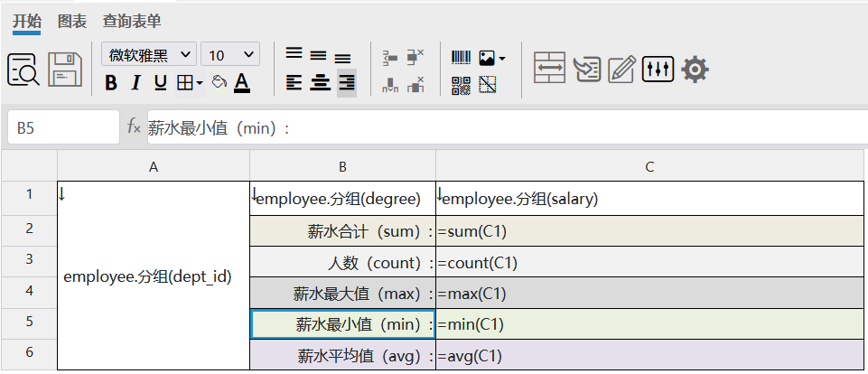This screenshot has height=374, width=868.
Task: Click the pencil edit icon
Action: pyautogui.click(x=621, y=70)
